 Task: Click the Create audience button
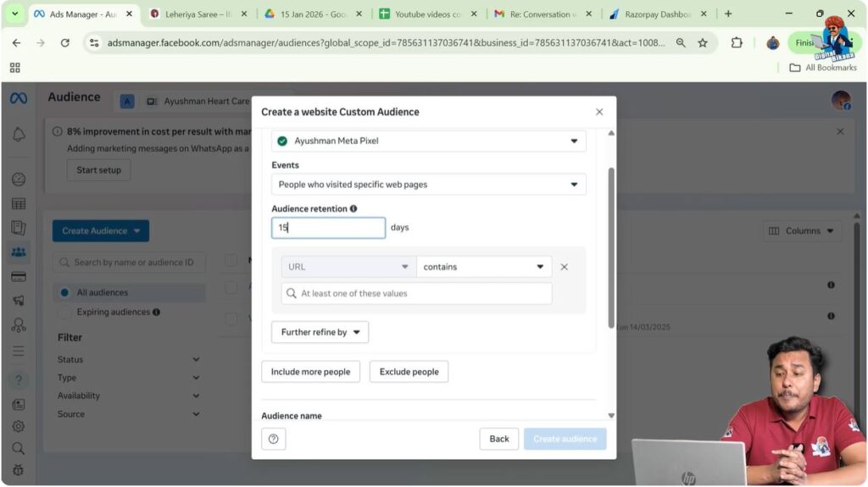565,439
